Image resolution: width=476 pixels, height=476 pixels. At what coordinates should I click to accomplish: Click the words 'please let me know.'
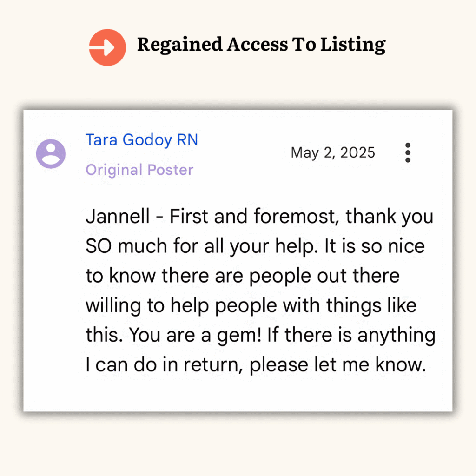tap(338, 364)
